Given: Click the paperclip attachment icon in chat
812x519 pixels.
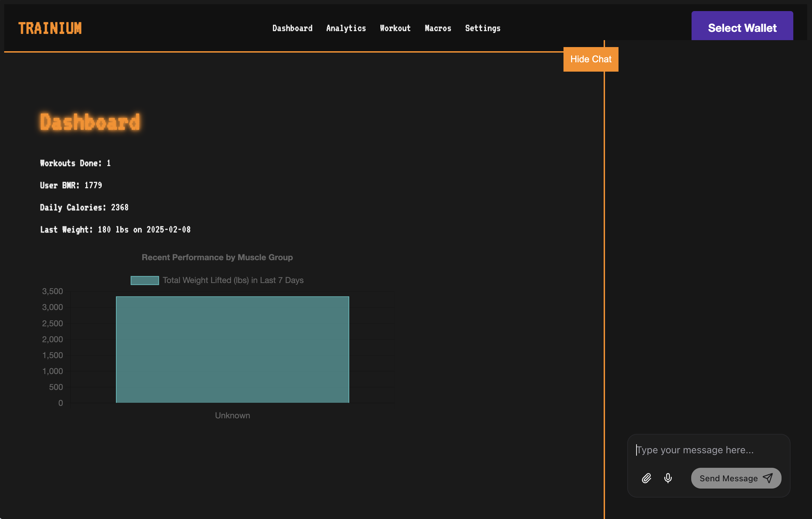Looking at the screenshot, I should point(646,478).
